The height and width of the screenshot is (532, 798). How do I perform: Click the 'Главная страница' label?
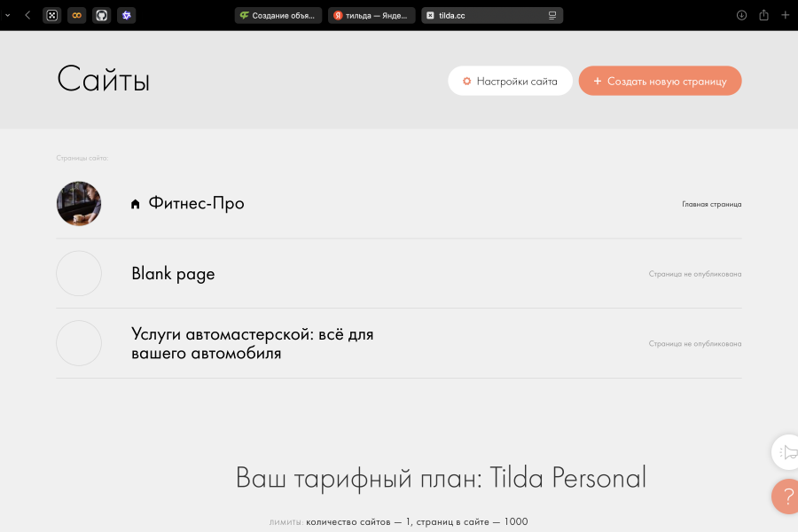click(x=711, y=204)
